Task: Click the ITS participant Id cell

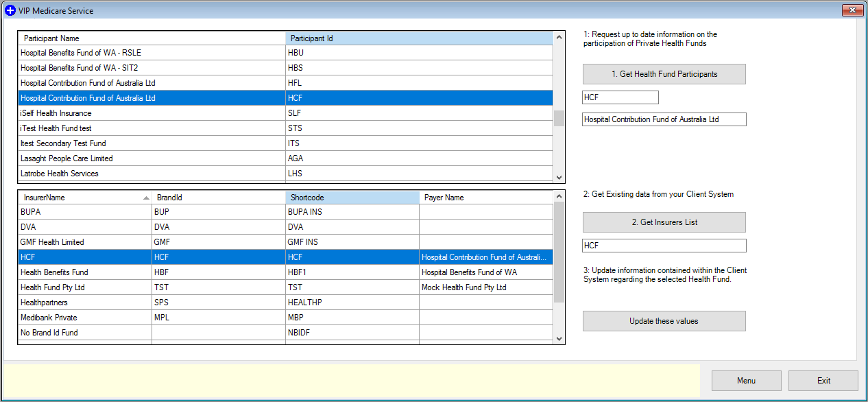Action: pyautogui.click(x=419, y=143)
